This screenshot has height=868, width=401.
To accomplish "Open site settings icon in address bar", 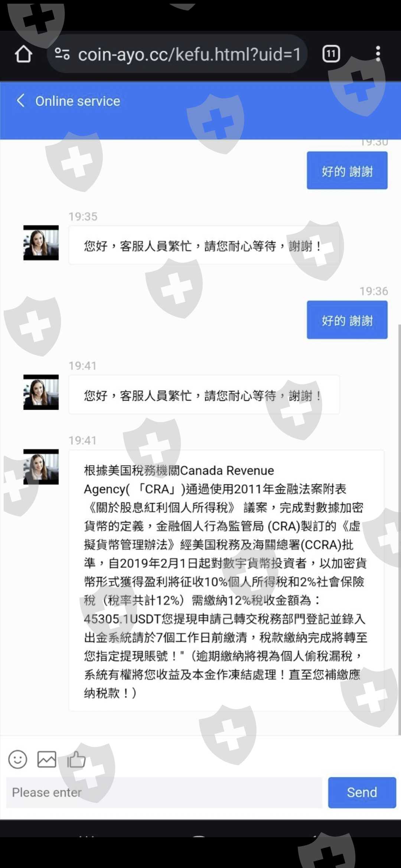I will [62, 54].
